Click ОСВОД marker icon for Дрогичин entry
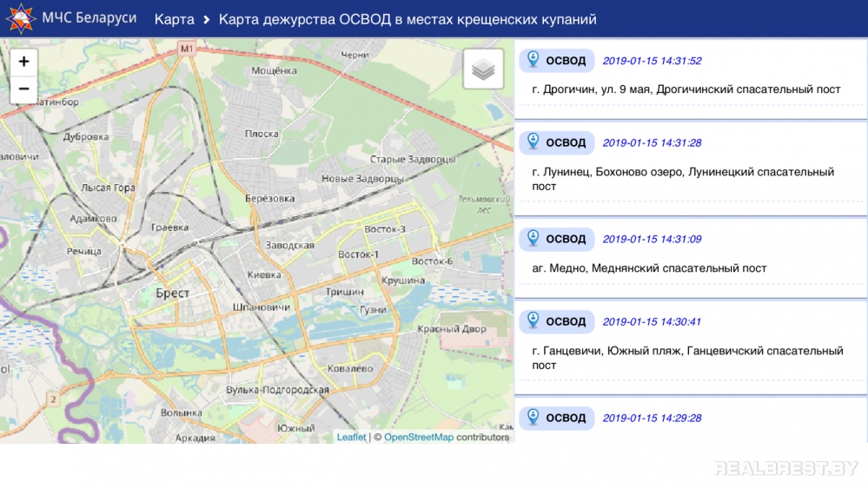The width and height of the screenshot is (868, 488). (533, 60)
